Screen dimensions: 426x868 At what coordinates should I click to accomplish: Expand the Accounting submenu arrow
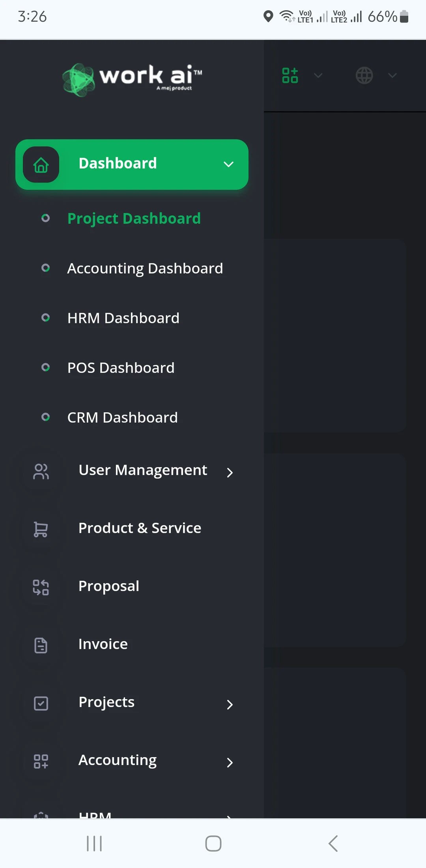coord(230,762)
